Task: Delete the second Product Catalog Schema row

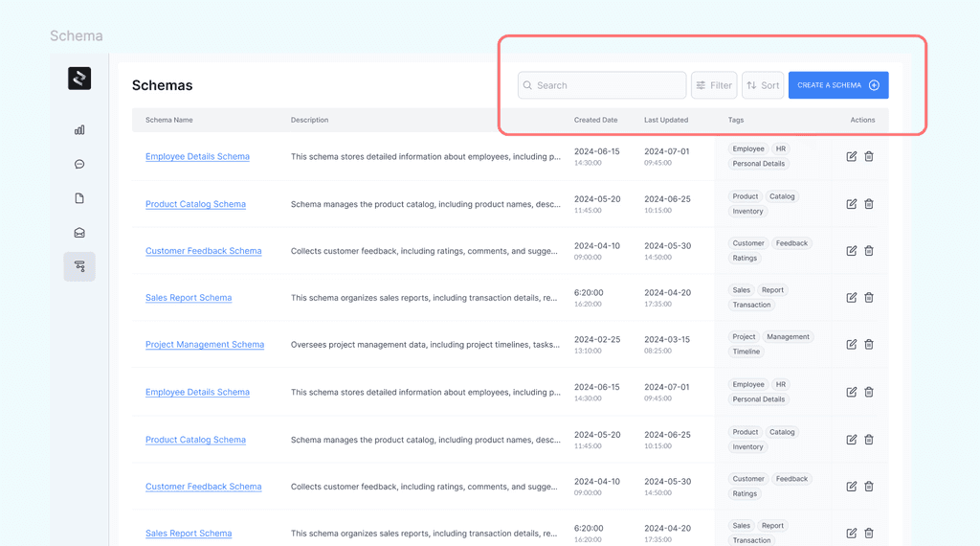Action: click(x=869, y=440)
